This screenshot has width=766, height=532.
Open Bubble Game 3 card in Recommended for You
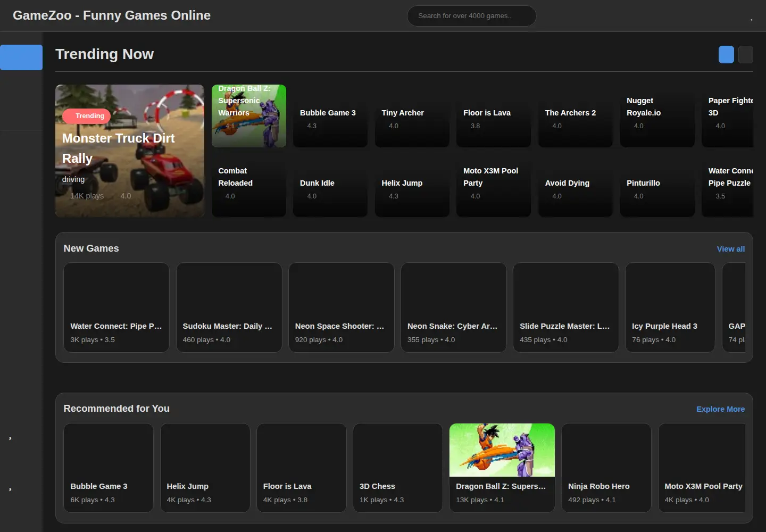[x=109, y=468]
